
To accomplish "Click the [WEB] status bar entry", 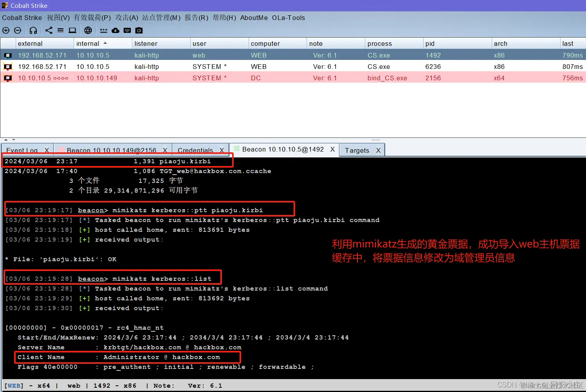I will 14,386.
